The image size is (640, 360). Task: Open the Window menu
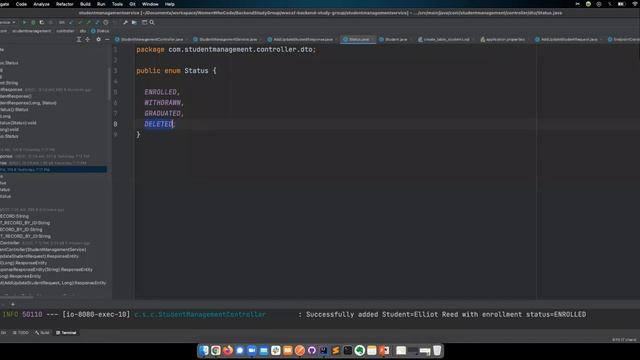pyautogui.click(x=150, y=4)
